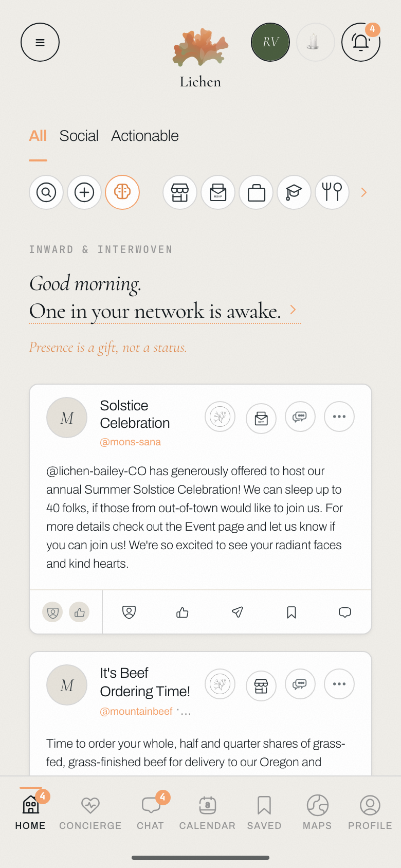This screenshot has height=868, width=401.
Task: Open the @mountainbeef profile link
Action: pos(136,711)
